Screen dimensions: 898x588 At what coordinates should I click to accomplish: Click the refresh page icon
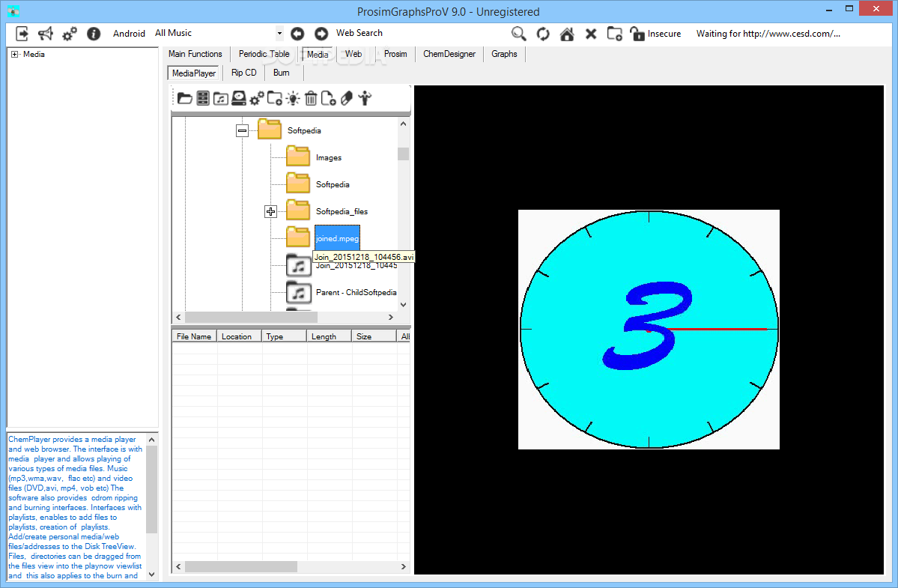coord(543,34)
